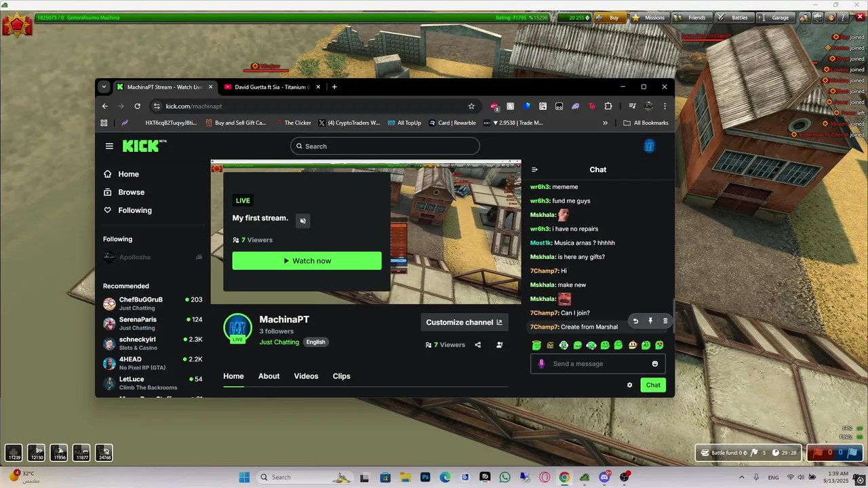Click the Just Chatting category link
Screen dimensions: 868x488
pyautogui.click(x=279, y=342)
